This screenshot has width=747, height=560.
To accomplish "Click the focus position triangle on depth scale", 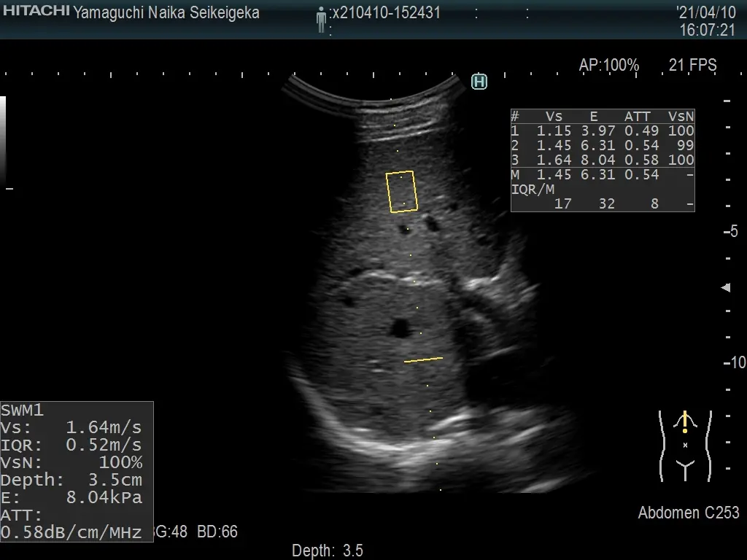I will click(x=726, y=288).
